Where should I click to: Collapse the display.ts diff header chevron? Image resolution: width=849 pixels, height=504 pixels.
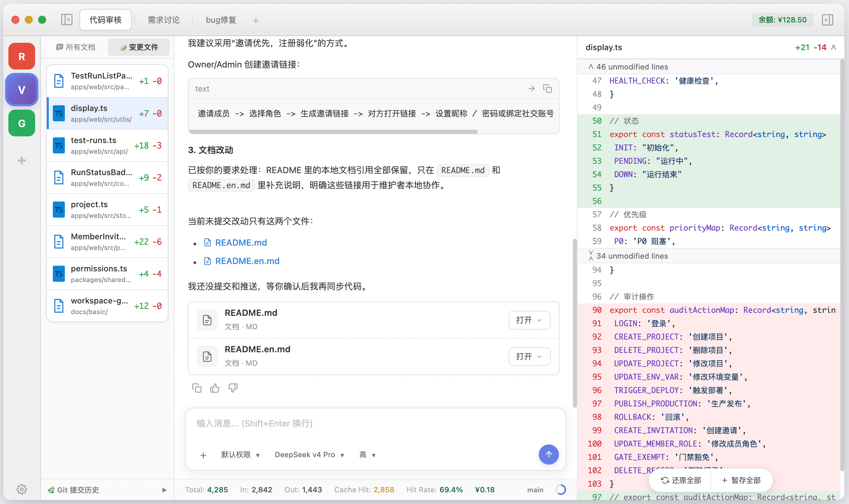tap(833, 47)
